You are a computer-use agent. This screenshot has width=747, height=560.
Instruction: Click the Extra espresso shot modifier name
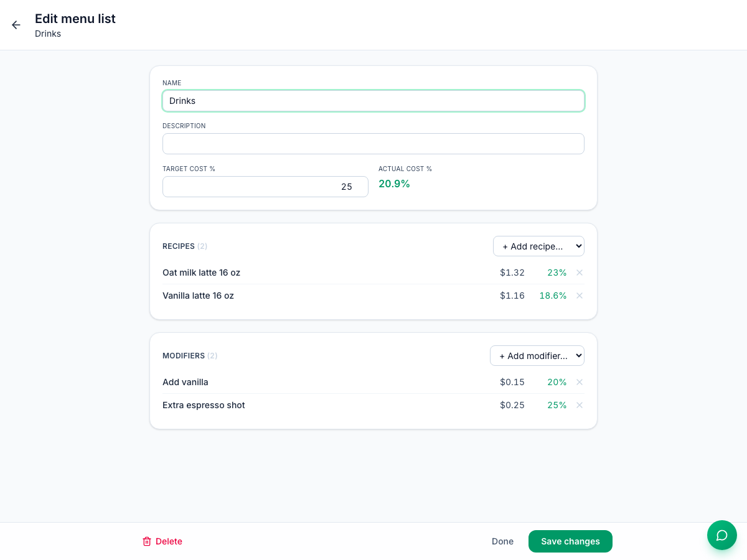pos(204,405)
